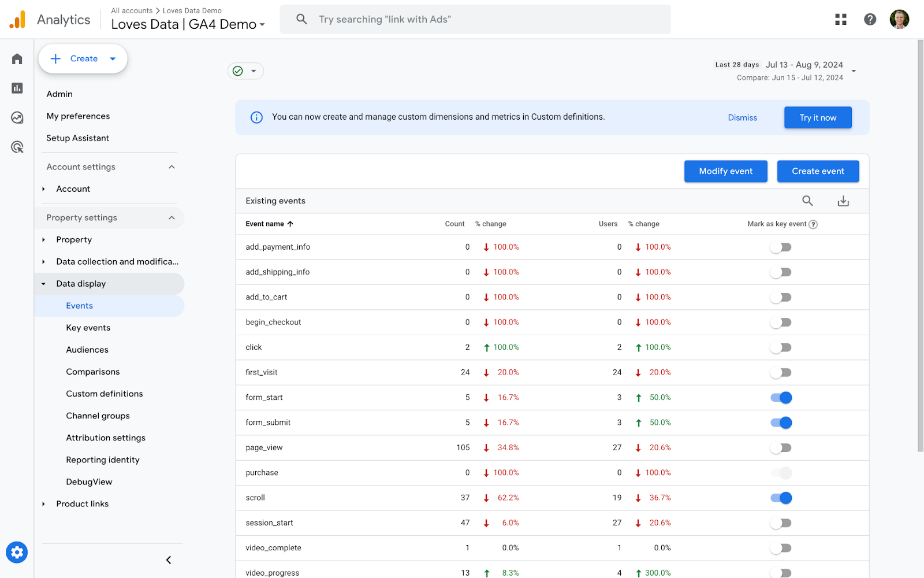
Task: Open the Admin settings gear icon
Action: tap(17, 552)
